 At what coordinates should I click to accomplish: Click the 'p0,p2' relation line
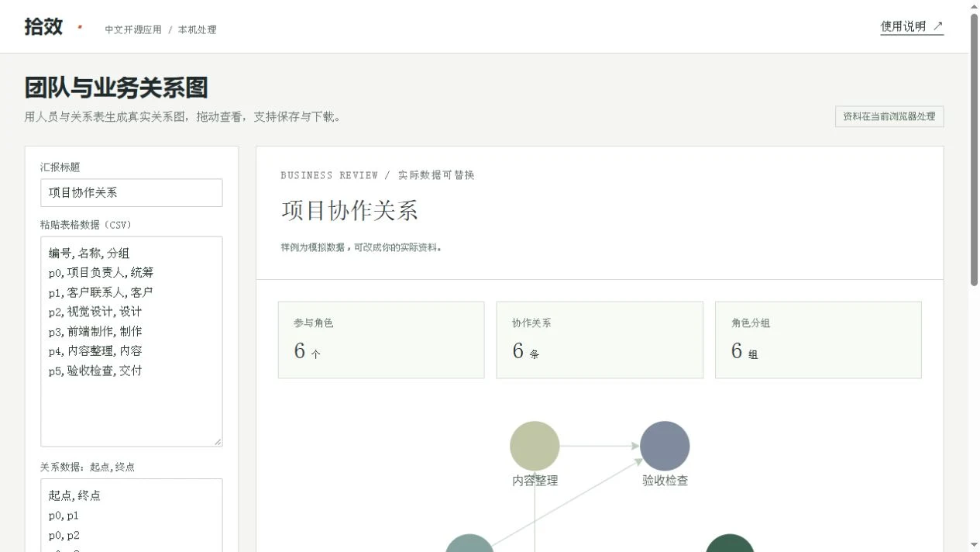tap(64, 536)
